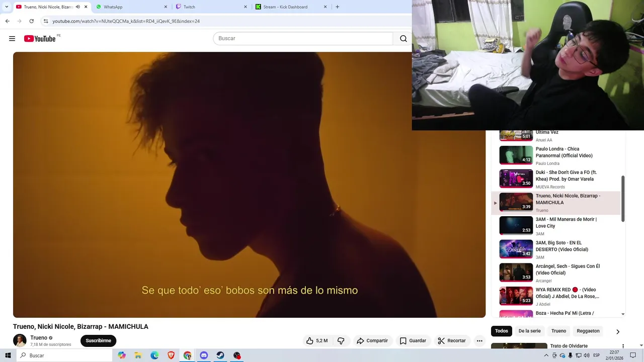
Task: Select the De la serie chip
Action: pos(529,331)
